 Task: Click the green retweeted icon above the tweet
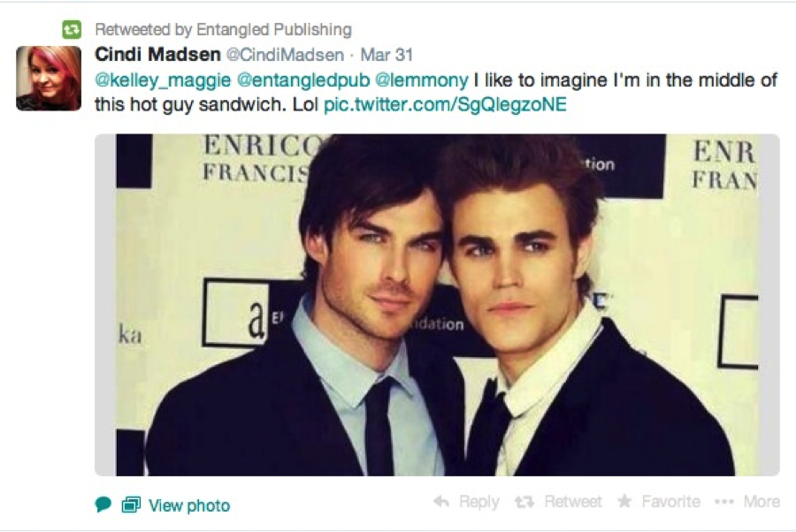click(72, 29)
